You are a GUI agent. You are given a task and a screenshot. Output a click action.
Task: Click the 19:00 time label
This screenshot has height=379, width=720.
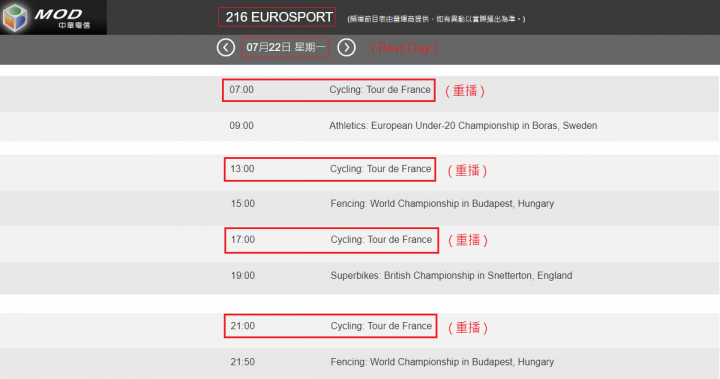(242, 276)
